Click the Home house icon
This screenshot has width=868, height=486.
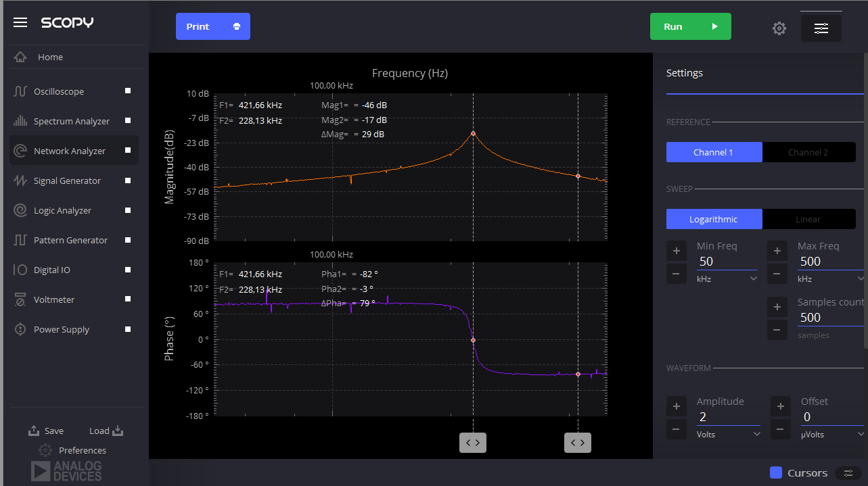20,57
